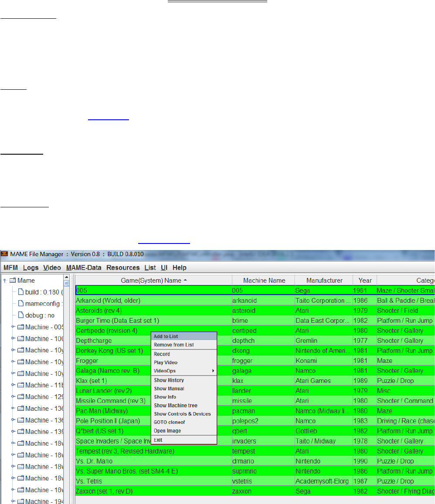Open the Video menu
435x504 pixels.
point(52,267)
